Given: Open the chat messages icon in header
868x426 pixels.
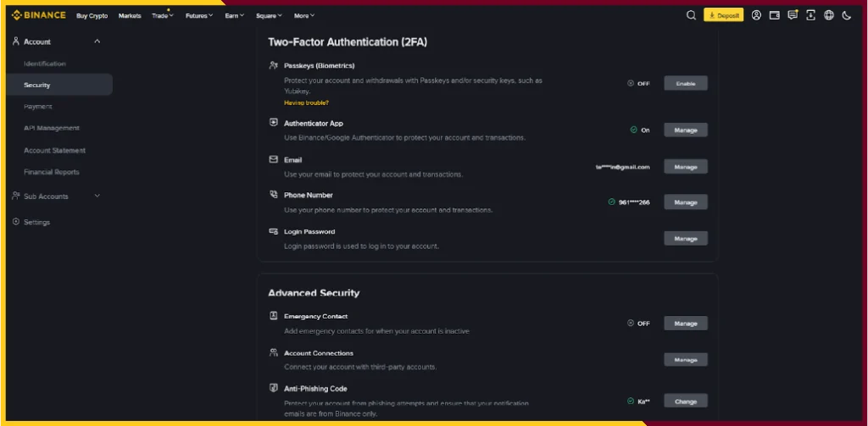Looking at the screenshot, I should point(793,15).
